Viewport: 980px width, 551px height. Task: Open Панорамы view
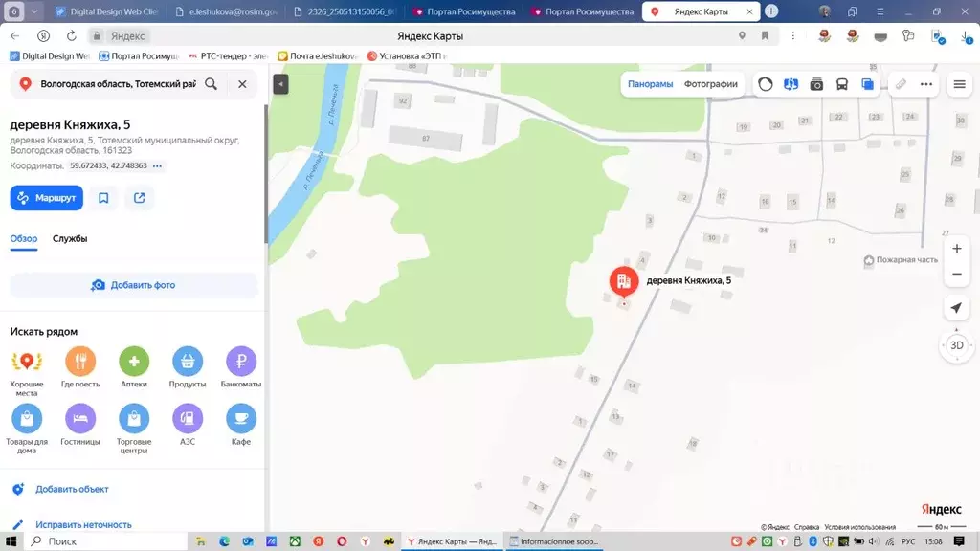pos(650,84)
